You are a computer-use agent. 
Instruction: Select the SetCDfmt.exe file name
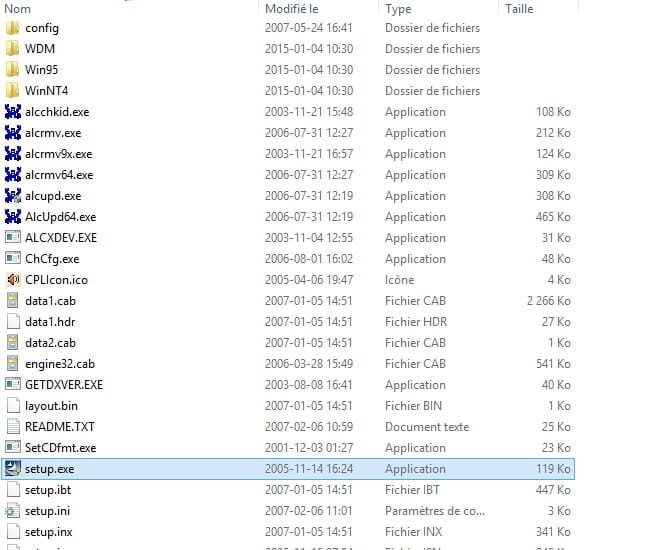pyautogui.click(x=60, y=447)
